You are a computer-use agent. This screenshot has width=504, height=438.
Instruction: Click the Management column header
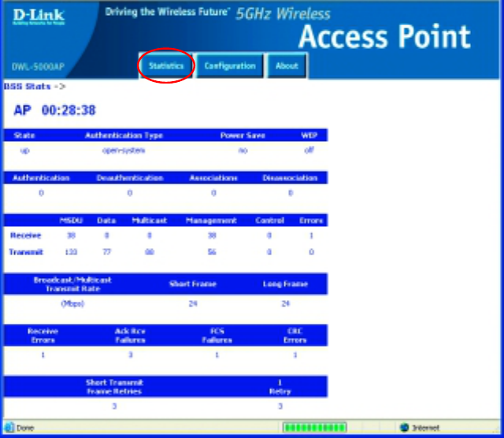pyautogui.click(x=211, y=221)
